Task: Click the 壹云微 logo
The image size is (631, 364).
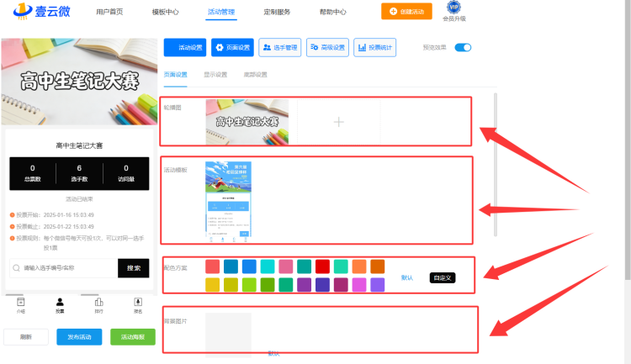Action: pyautogui.click(x=42, y=11)
